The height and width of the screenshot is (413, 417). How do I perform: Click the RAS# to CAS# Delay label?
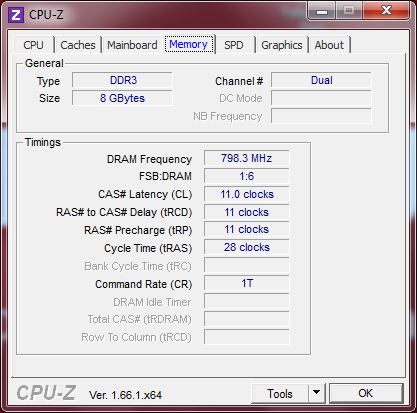[124, 212]
